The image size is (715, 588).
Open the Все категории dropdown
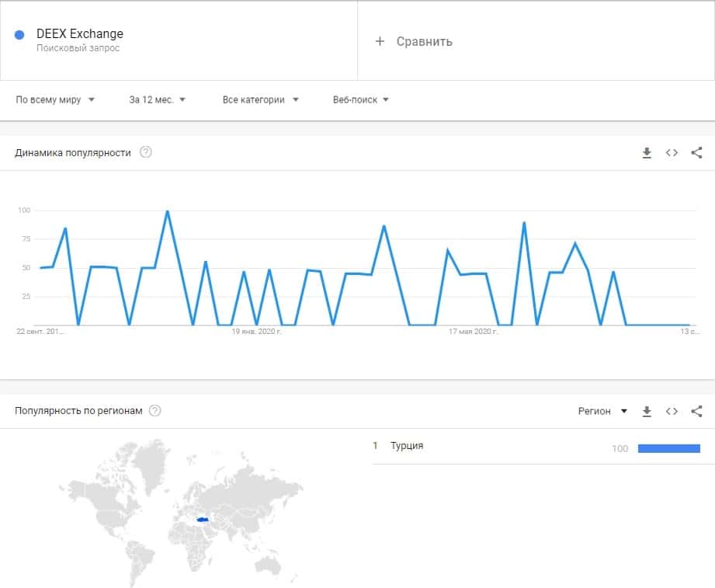click(x=260, y=99)
